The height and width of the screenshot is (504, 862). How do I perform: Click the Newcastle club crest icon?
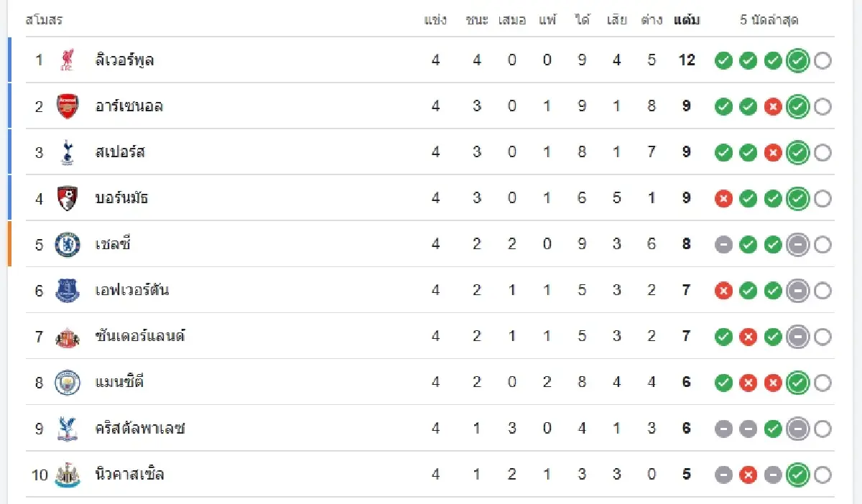68,475
